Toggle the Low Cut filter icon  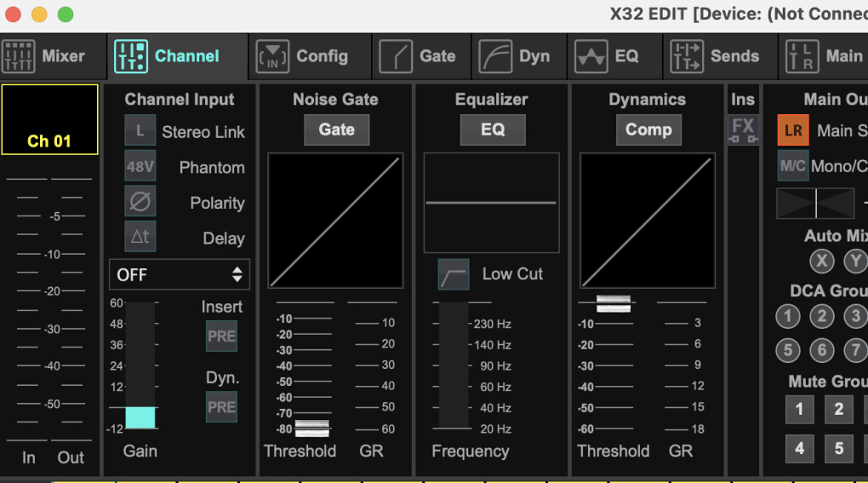(454, 274)
